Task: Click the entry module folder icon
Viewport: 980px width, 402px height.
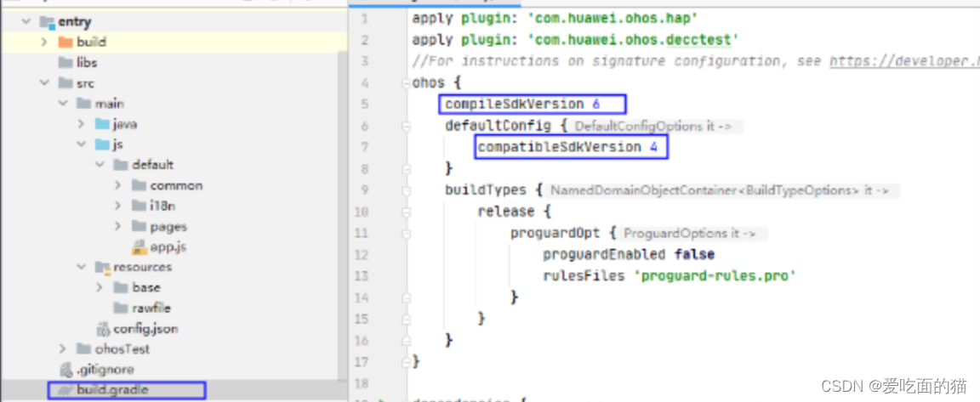Action: coord(47,22)
